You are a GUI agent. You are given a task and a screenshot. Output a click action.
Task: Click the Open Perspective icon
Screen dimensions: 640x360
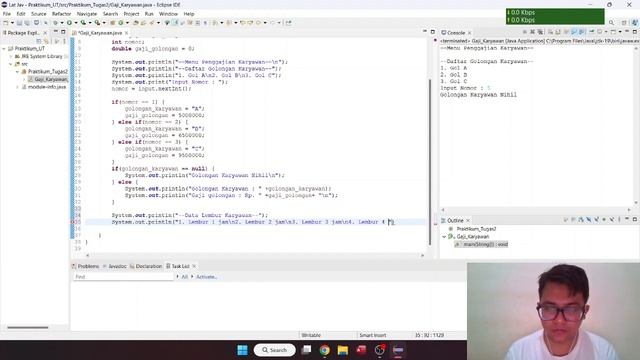[624, 23]
